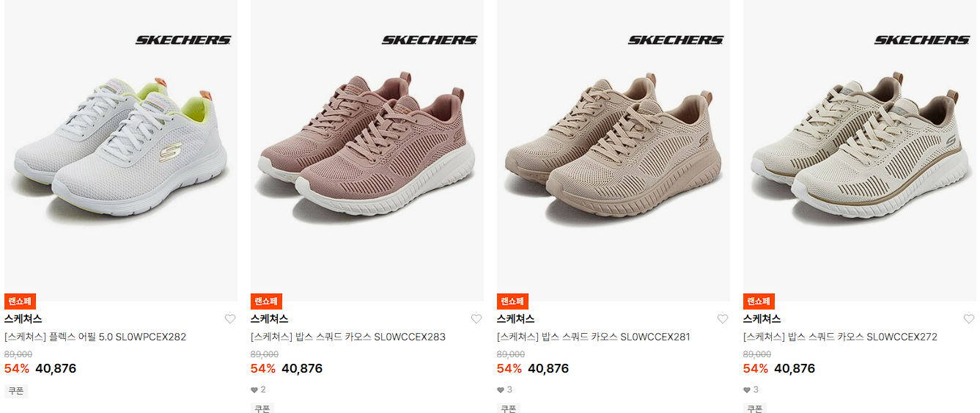Open white and lime Skechers sneaker image
The height and width of the screenshot is (413, 980).
click(121, 150)
